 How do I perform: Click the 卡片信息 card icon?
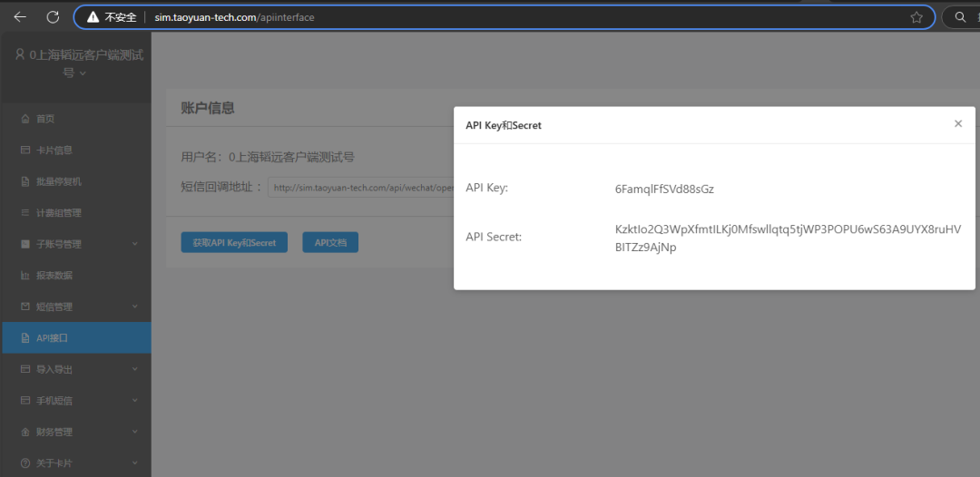pyautogui.click(x=24, y=151)
